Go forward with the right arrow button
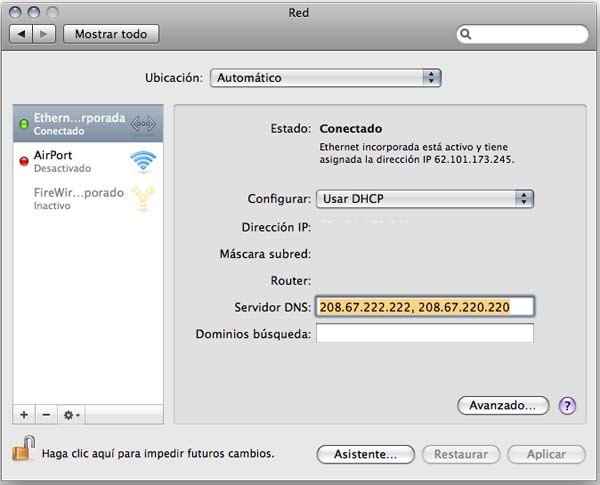Viewport: 600px width, 485px height. tap(44, 34)
